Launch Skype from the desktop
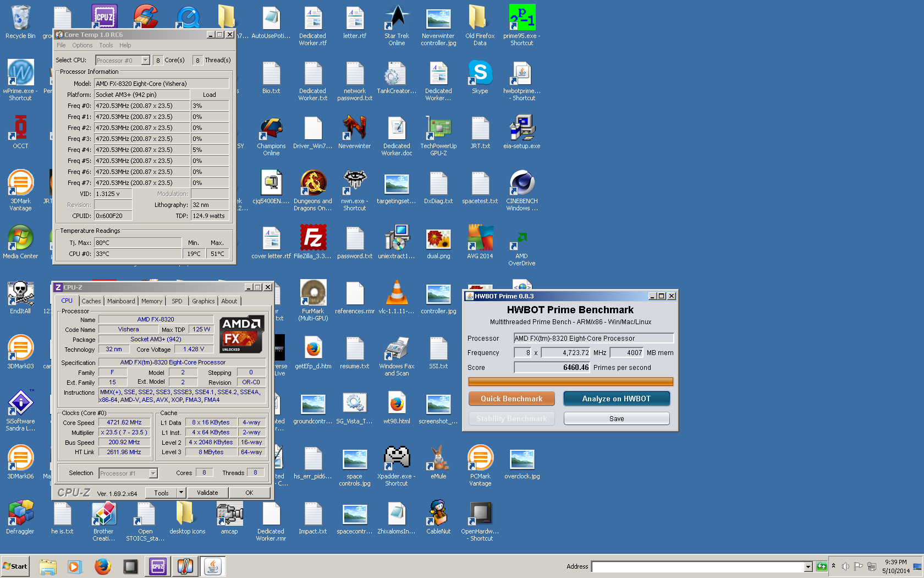 tap(480, 77)
